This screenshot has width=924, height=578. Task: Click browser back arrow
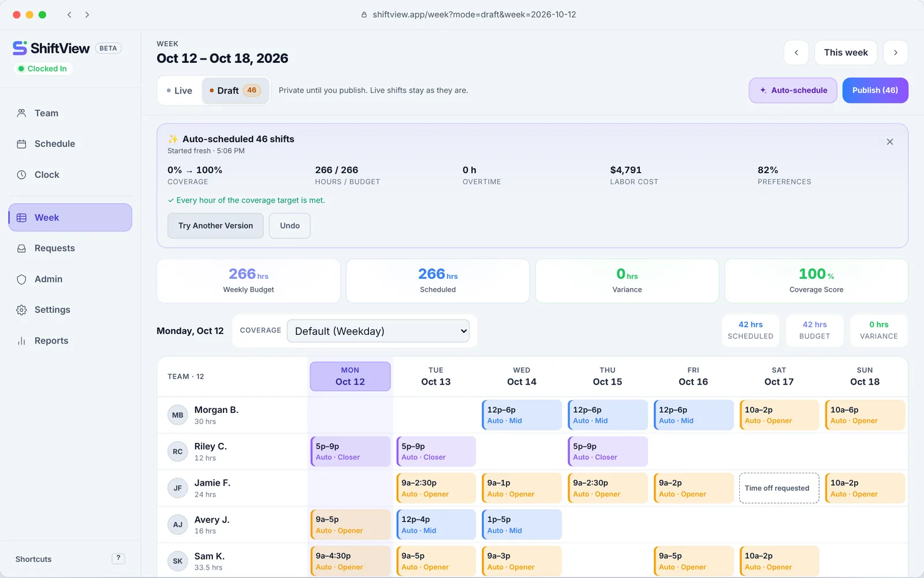(x=69, y=14)
